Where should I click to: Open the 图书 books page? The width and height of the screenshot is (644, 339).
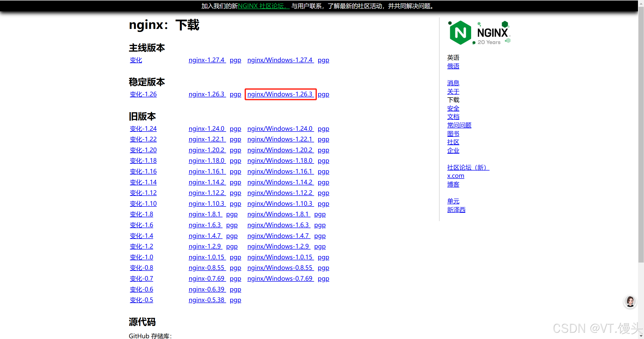click(x=453, y=134)
